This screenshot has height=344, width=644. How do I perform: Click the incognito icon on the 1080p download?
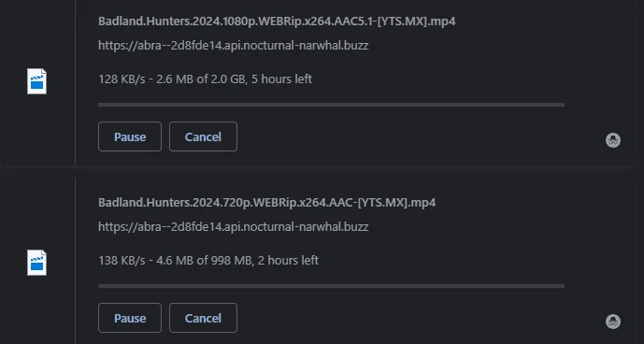pyautogui.click(x=613, y=140)
